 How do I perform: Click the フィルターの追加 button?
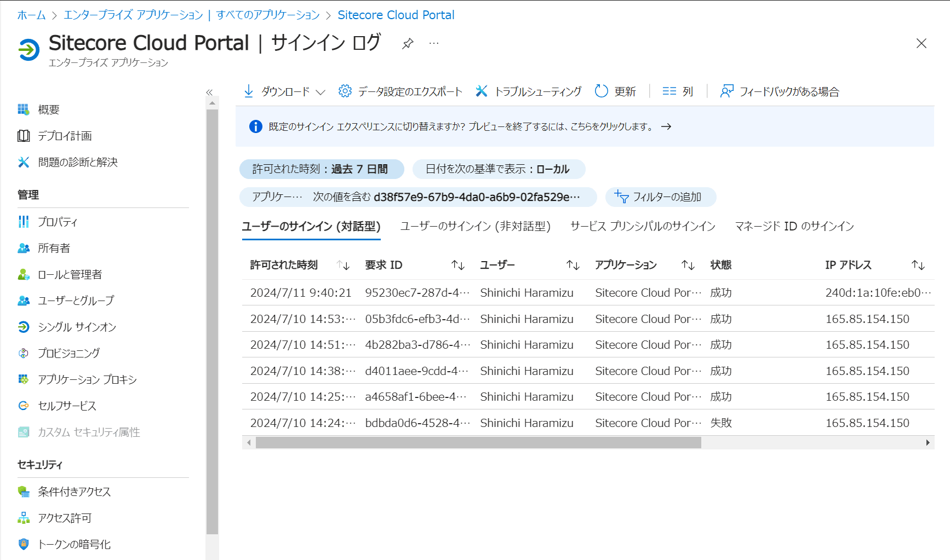(x=660, y=197)
